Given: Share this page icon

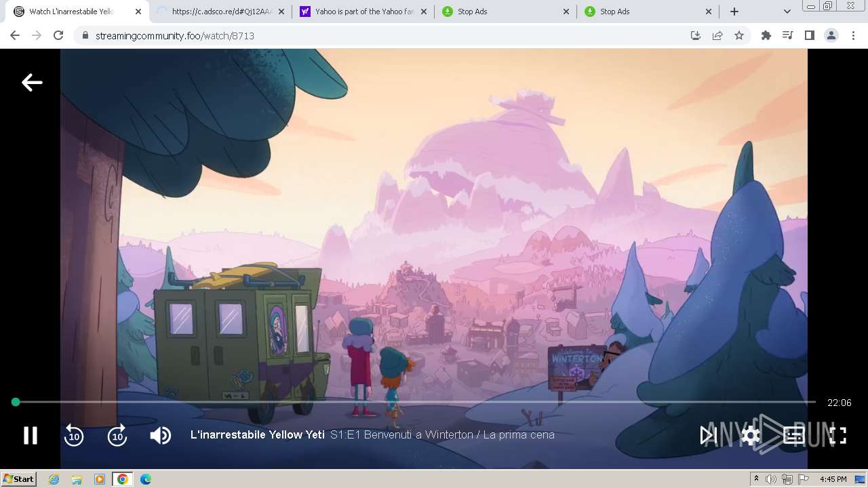Looking at the screenshot, I should click(x=717, y=35).
